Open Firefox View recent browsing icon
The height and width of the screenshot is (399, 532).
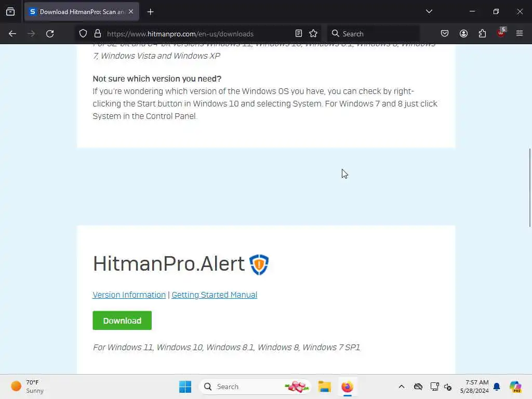click(x=10, y=12)
